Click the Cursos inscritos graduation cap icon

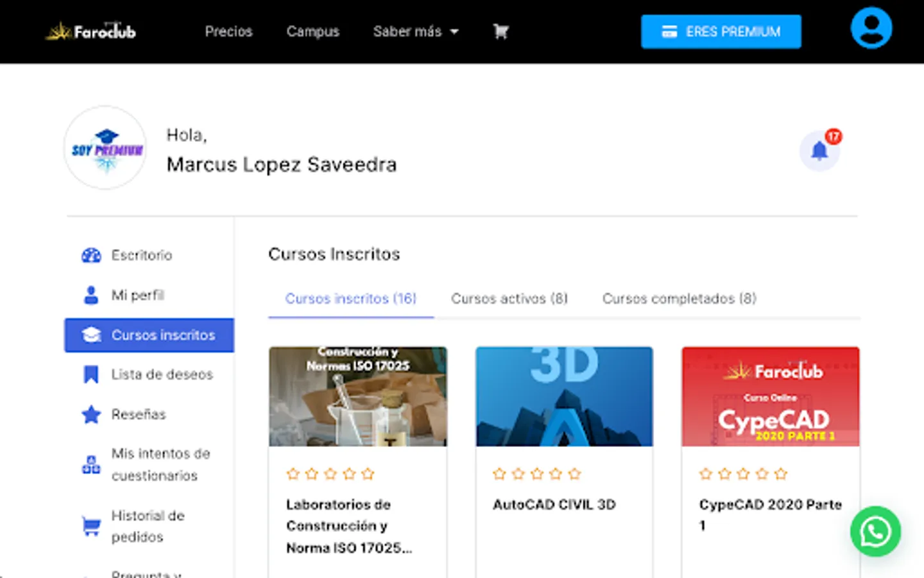(91, 335)
